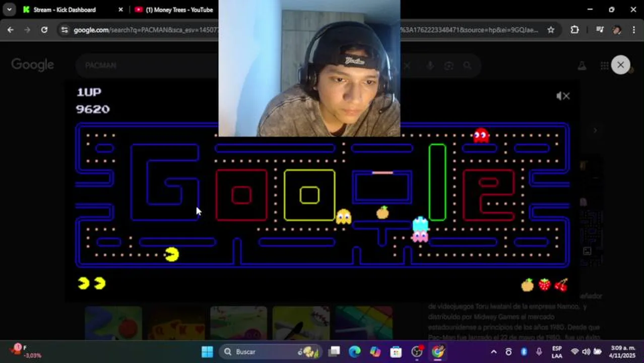View site information icon in address bar
Viewport: 644px width, 363px height.
(64, 30)
